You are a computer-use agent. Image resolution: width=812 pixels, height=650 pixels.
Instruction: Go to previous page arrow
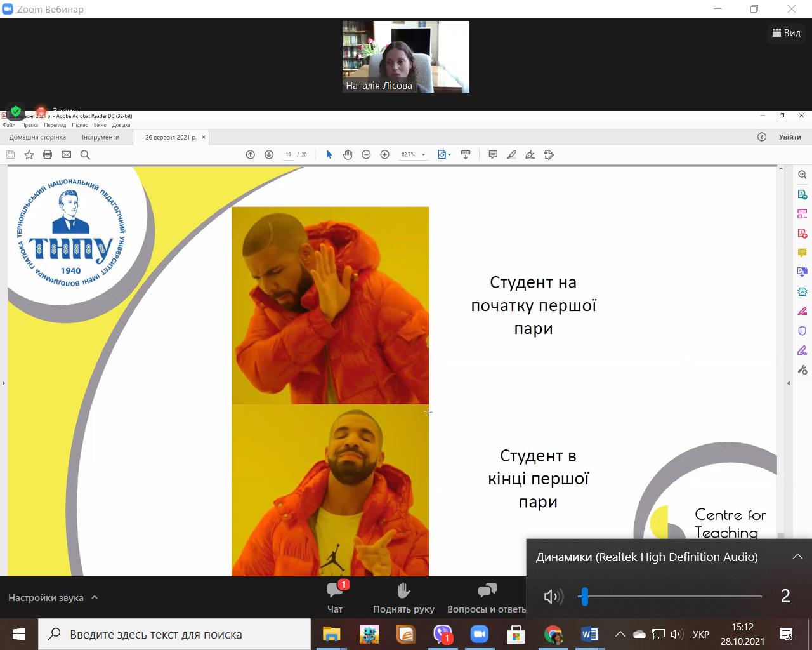click(251, 155)
